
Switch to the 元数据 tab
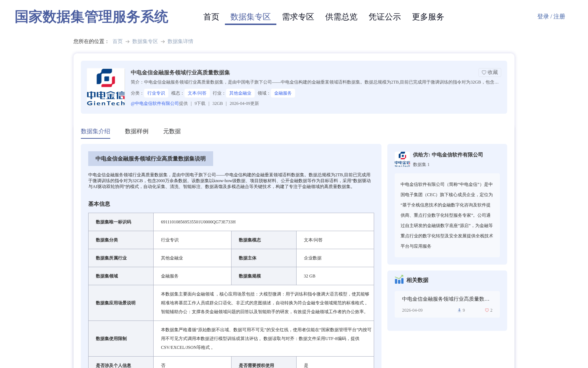tap(172, 131)
